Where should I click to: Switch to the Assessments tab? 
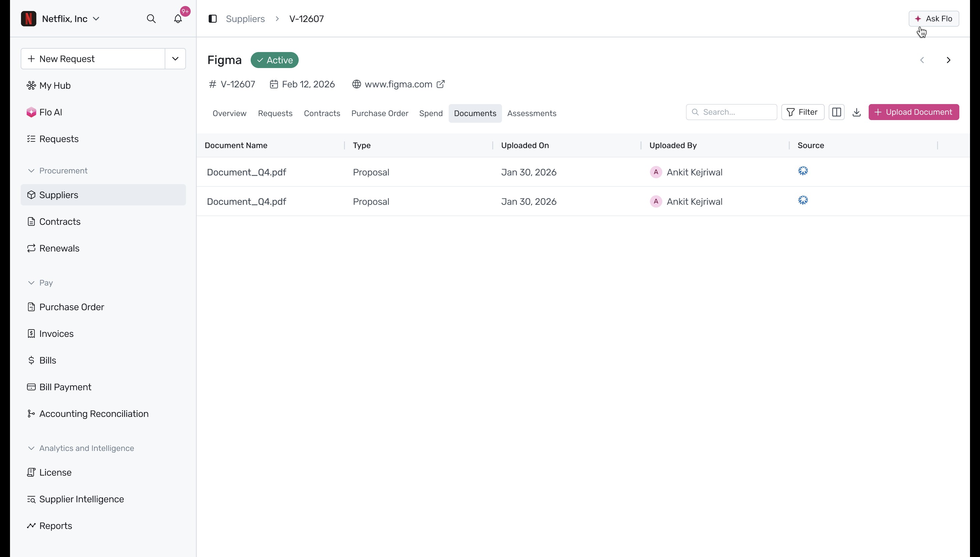(532, 114)
